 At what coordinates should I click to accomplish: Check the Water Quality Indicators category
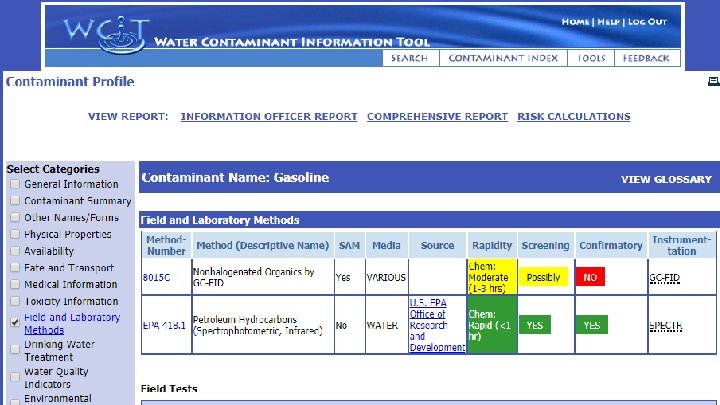pos(15,377)
